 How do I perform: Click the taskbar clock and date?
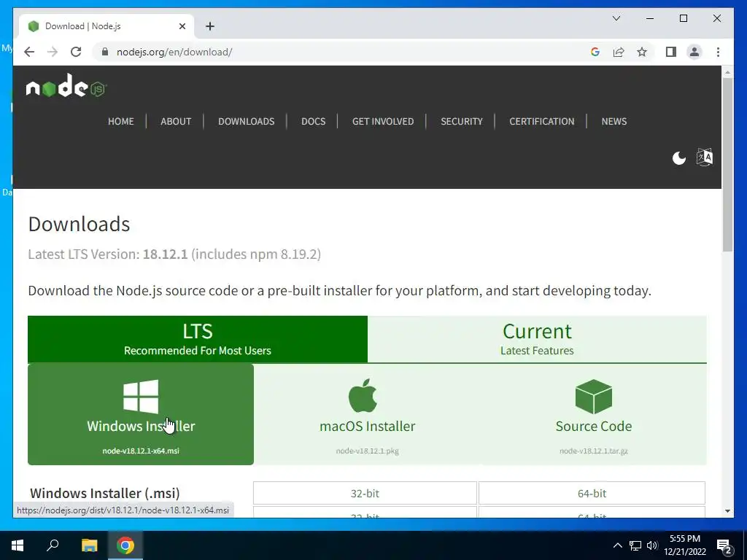pos(684,545)
